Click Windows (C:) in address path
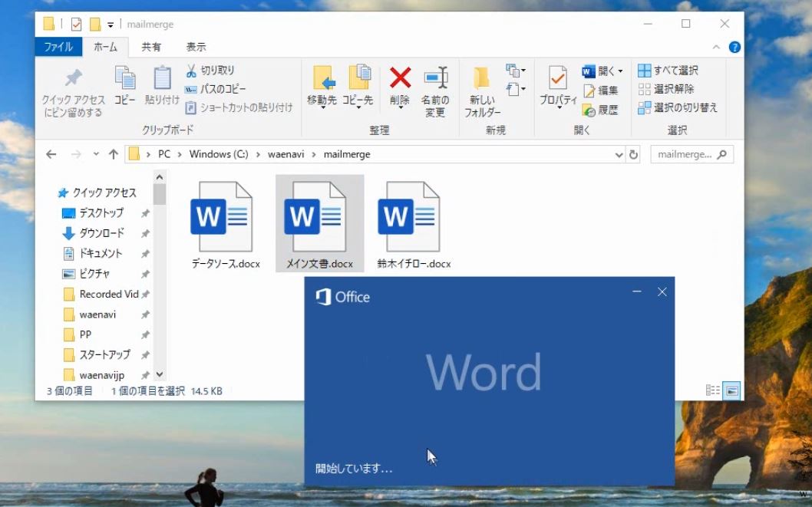The image size is (812, 507). [219, 154]
